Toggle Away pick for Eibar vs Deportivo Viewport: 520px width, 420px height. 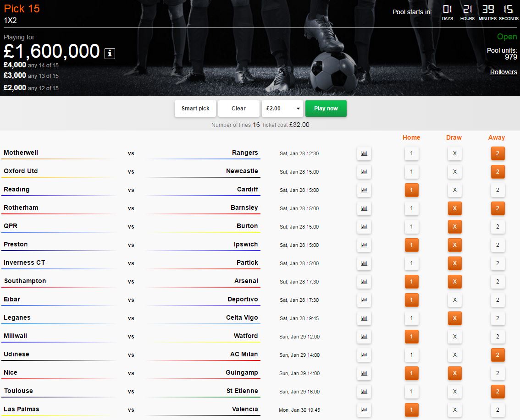coord(498,300)
